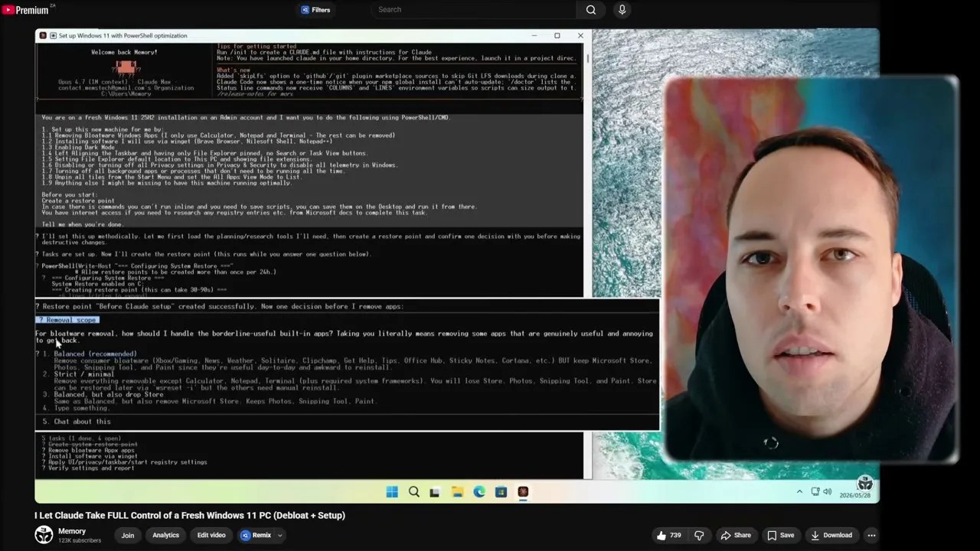
Task: Click the window title Set up Windows 11 with PowerShell optimization
Action: click(x=122, y=36)
